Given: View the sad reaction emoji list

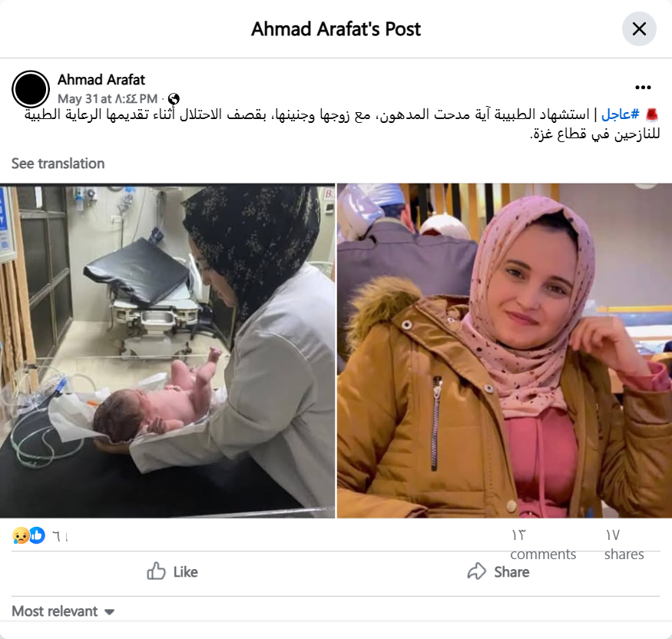Looking at the screenshot, I should [21, 536].
